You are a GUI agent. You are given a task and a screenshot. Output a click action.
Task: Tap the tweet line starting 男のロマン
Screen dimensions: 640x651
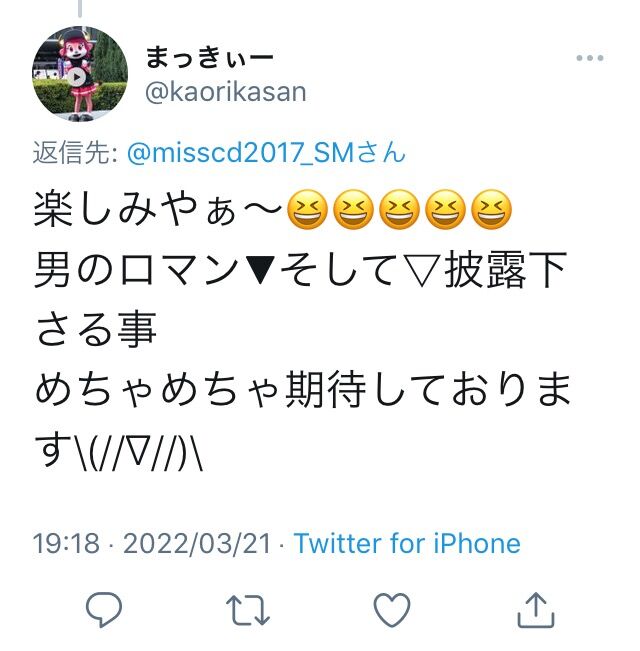pyautogui.click(x=300, y=270)
